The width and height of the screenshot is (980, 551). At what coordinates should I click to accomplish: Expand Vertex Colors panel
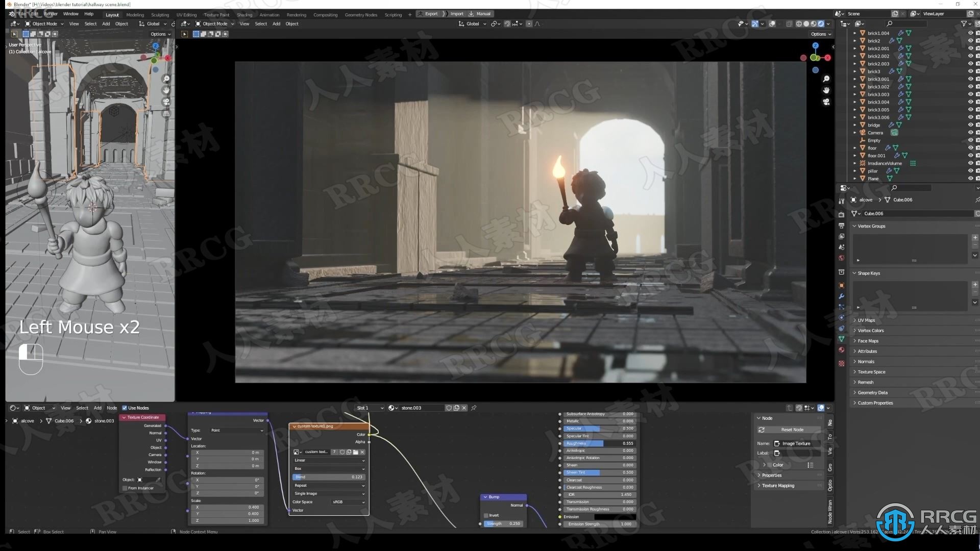click(870, 331)
